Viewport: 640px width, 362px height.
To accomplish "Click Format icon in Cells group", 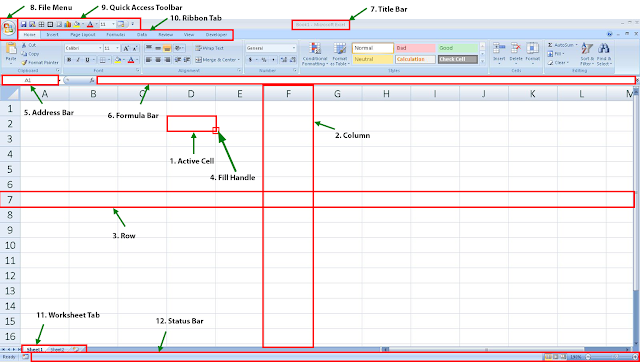I will click(532, 49).
